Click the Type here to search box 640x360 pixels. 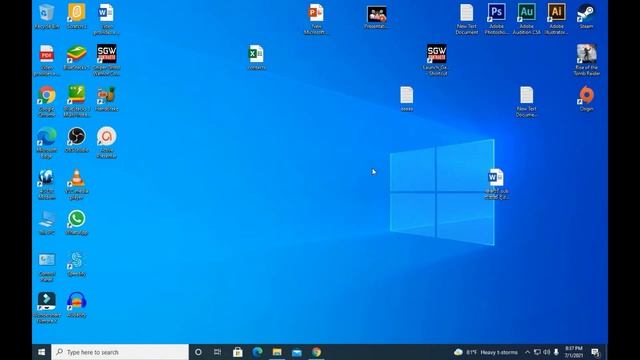point(120,352)
